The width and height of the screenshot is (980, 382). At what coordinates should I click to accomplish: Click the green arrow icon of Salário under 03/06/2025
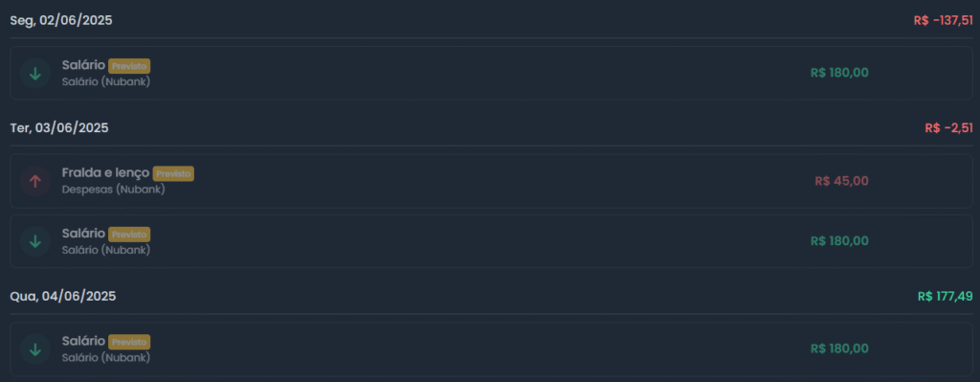[35, 241]
